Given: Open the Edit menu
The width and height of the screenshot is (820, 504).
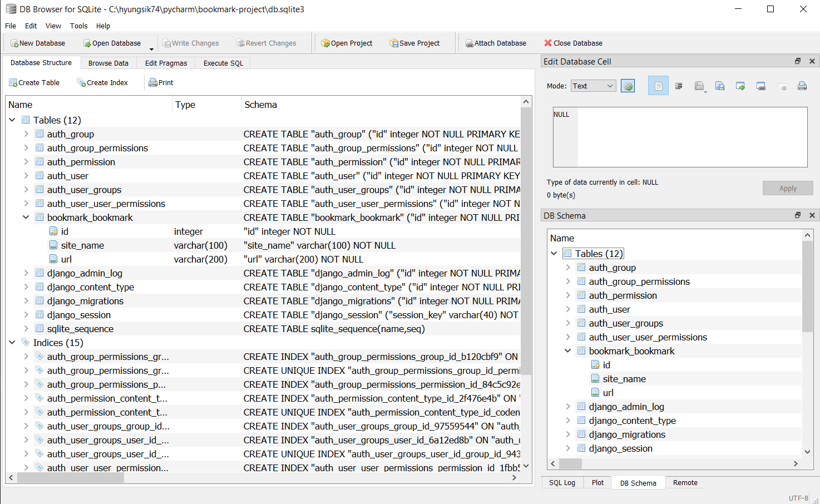Looking at the screenshot, I should coord(31,26).
